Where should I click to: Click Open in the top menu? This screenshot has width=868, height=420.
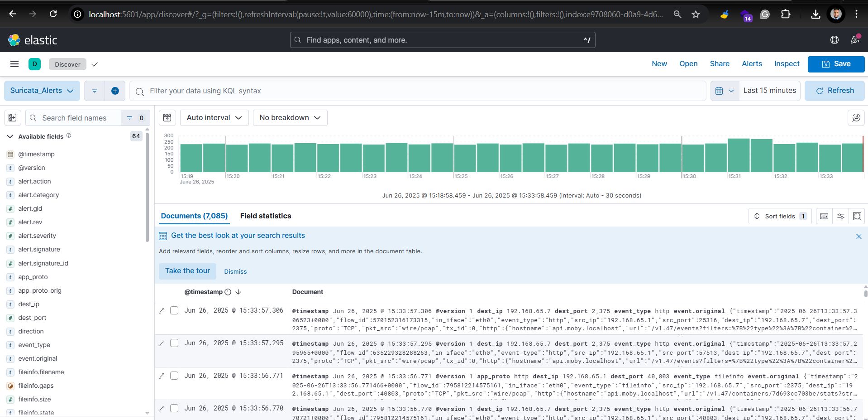tap(688, 64)
